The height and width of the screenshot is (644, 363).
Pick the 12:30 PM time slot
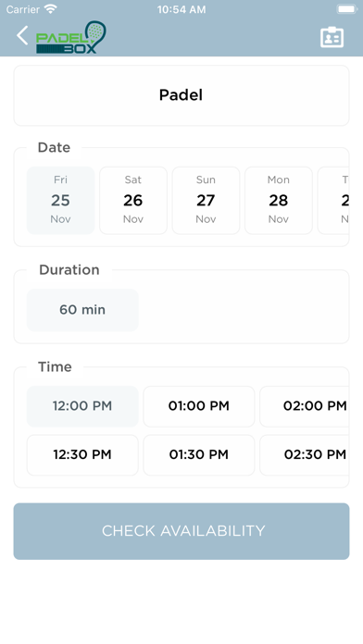[82, 454]
